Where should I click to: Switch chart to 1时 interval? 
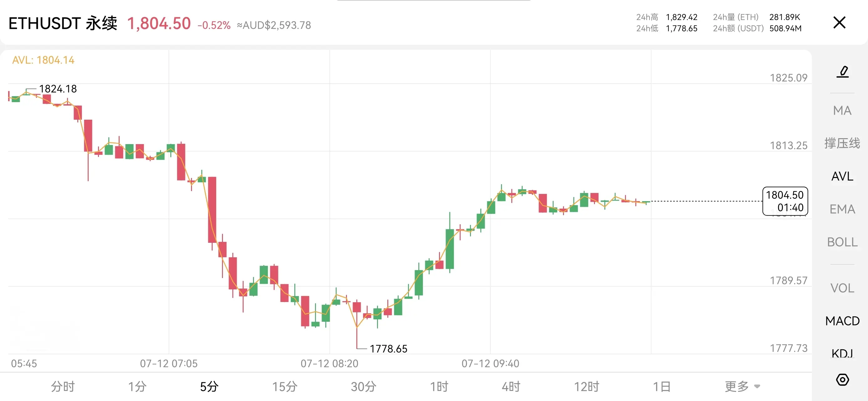point(439,386)
